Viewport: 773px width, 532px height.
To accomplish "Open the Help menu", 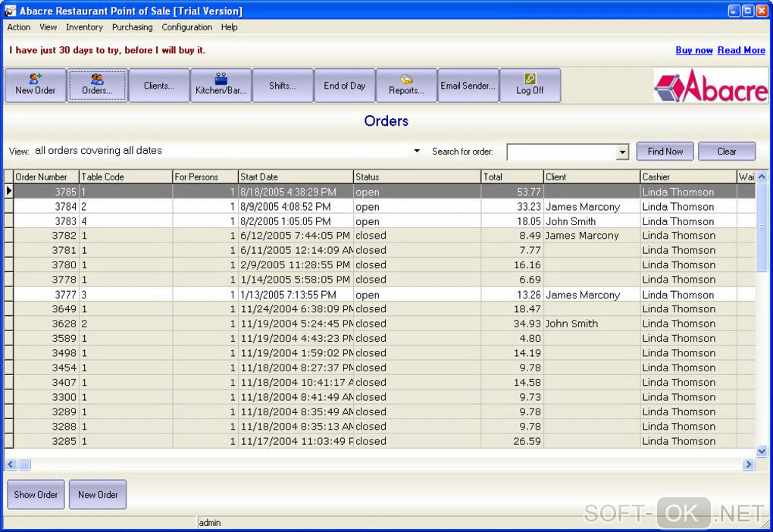I will click(x=229, y=27).
